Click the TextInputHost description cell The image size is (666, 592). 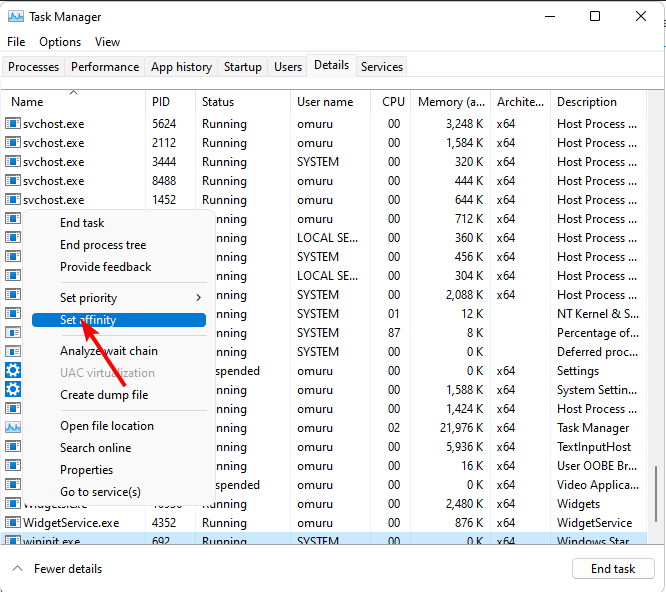[x=593, y=447]
